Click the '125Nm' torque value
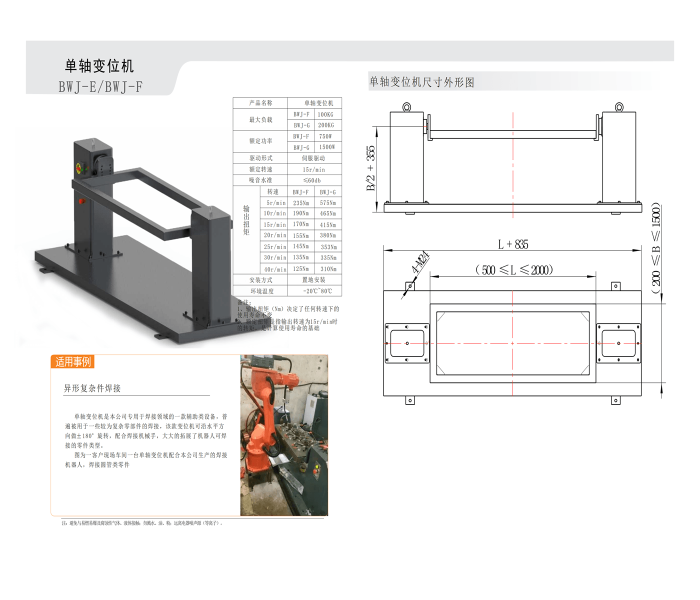This screenshot has width=700, height=600. (301, 269)
